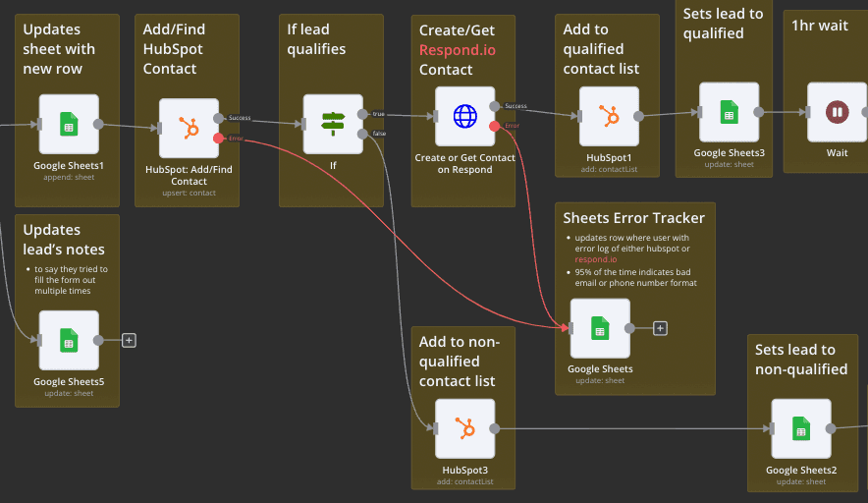Click plus button next to Google Sheets5
868x503 pixels.
(x=129, y=340)
